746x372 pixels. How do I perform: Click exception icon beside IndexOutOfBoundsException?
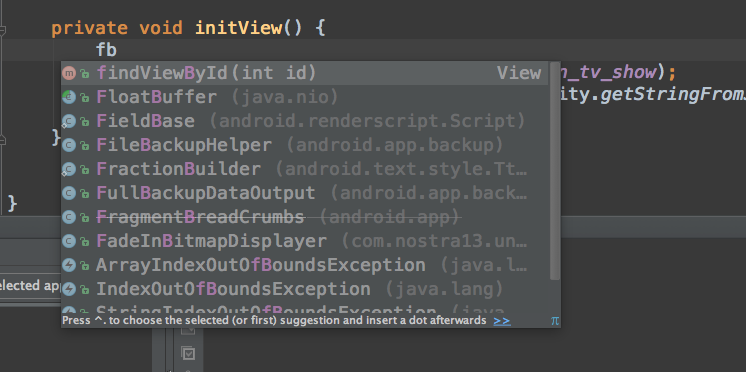pyautogui.click(x=69, y=289)
